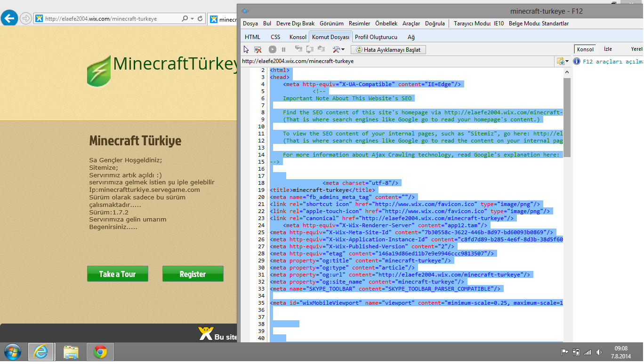The height and width of the screenshot is (364, 644).
Task: Click the Wix logo in footer banner
Action: pyautogui.click(x=206, y=334)
